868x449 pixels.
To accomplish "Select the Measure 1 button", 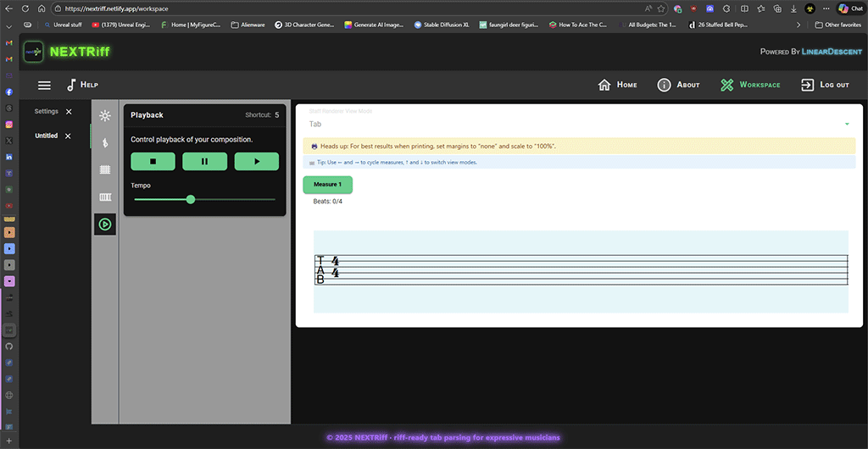I will coord(327,185).
